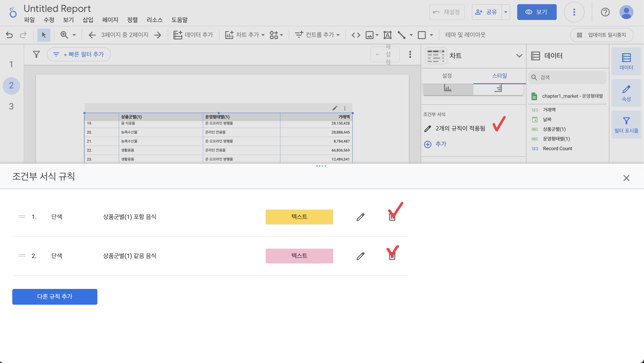Viewport: 644px width, 363px height.
Task: Click the 다른 규칙 추가 button
Action: click(x=55, y=297)
